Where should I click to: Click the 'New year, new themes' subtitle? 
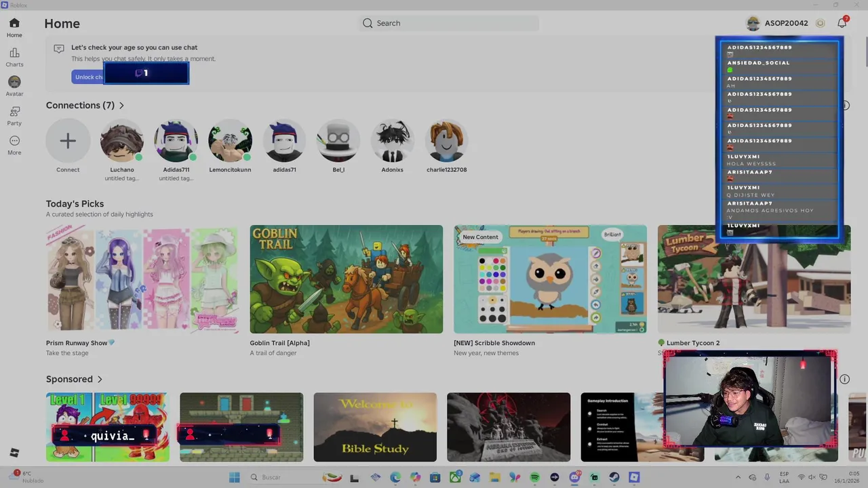tap(486, 353)
